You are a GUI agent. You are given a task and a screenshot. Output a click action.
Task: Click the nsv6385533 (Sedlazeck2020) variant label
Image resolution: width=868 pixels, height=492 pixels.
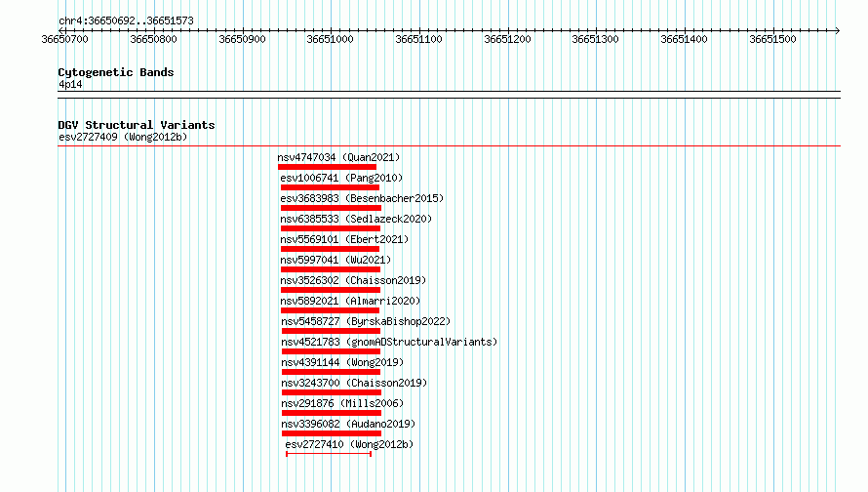[x=356, y=219]
